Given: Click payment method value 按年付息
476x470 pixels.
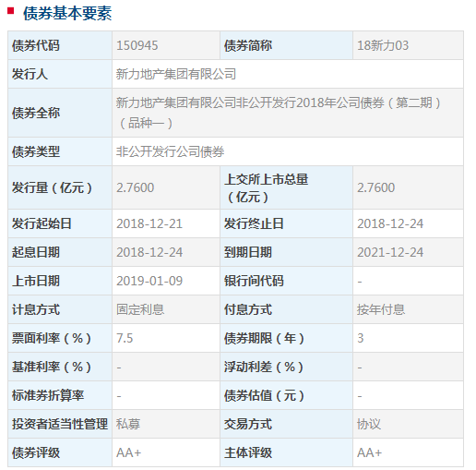Looking at the screenshot, I should pos(381,309).
